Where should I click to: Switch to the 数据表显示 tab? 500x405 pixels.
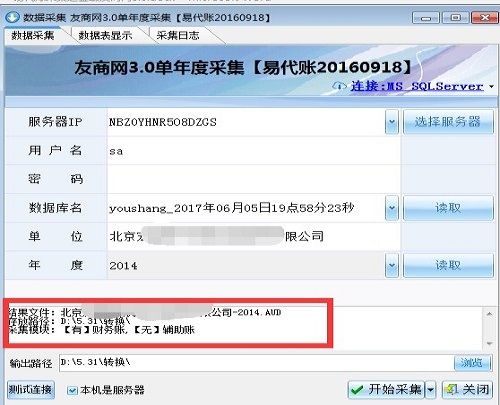click(105, 35)
